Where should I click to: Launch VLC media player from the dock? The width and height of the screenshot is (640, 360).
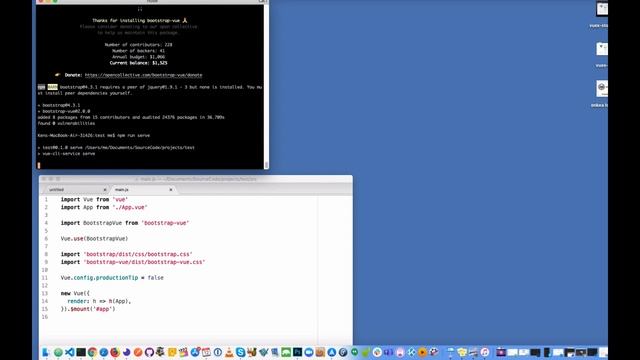(x=229, y=352)
